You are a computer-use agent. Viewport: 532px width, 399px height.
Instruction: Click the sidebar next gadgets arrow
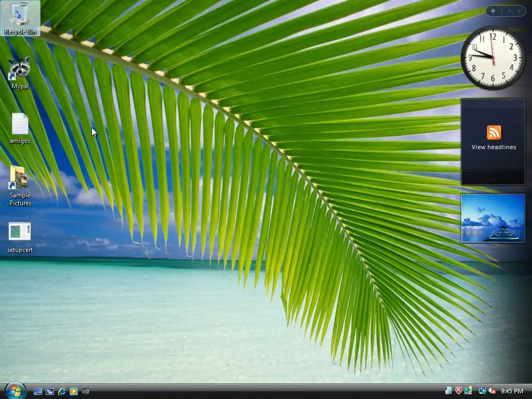click(x=519, y=11)
